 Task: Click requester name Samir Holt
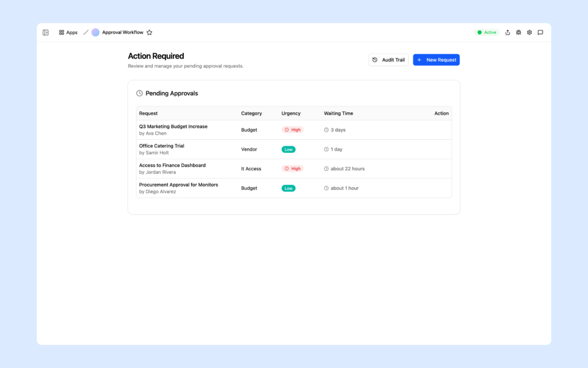click(157, 153)
